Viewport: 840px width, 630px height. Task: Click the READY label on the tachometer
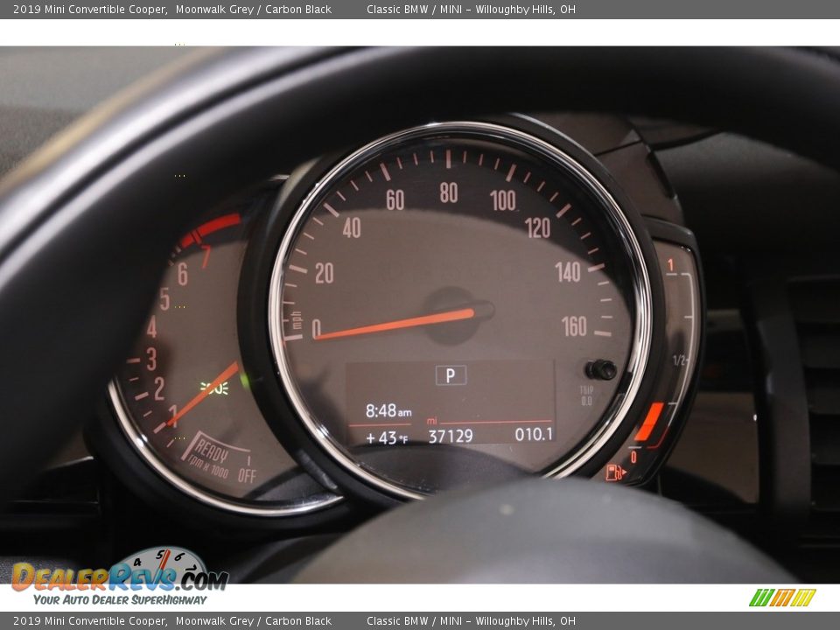(211, 451)
